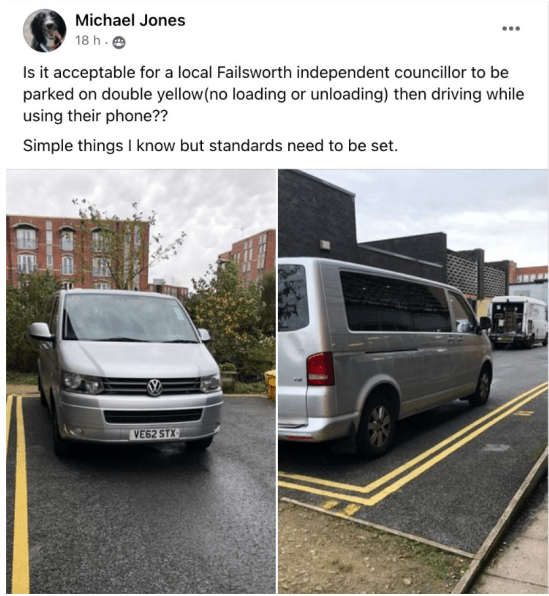Click the van's left wing mirror in the front view

41,331
